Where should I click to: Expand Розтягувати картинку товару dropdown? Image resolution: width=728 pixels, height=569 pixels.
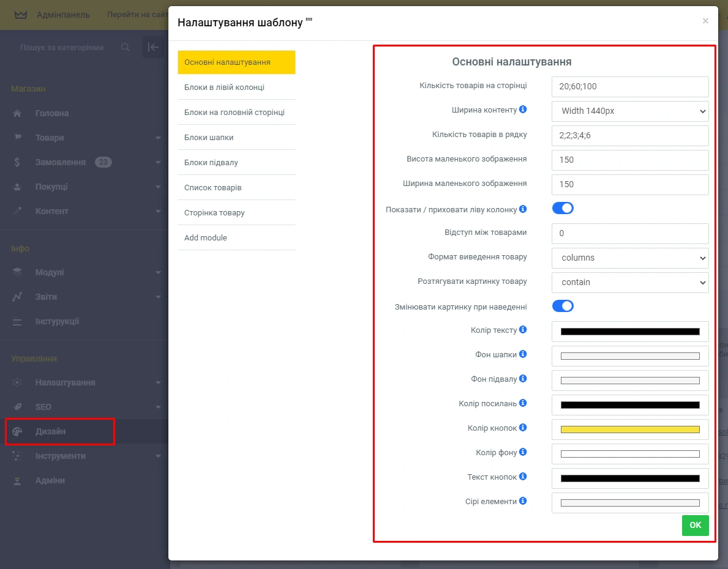[629, 283]
